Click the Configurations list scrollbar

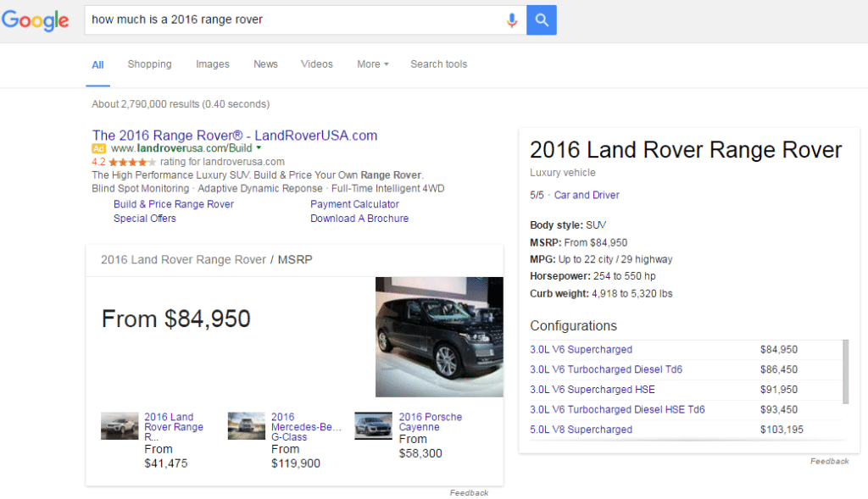click(845, 372)
